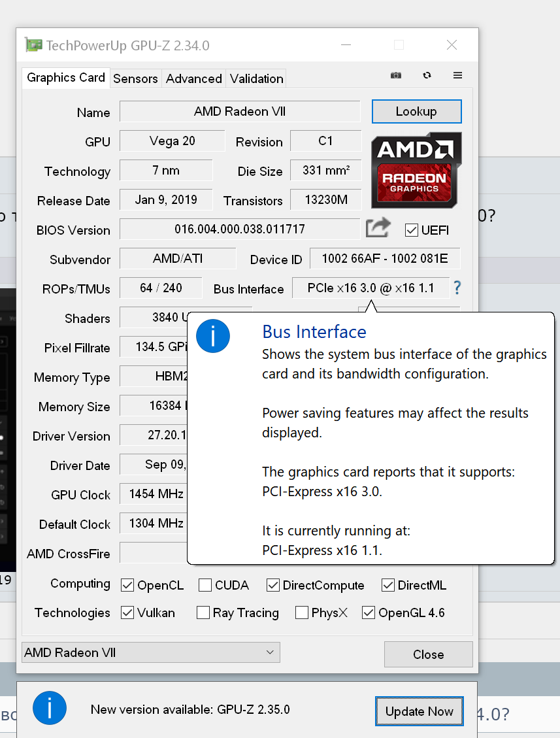The width and height of the screenshot is (560, 738).
Task: Click the Close button
Action: coord(428,654)
